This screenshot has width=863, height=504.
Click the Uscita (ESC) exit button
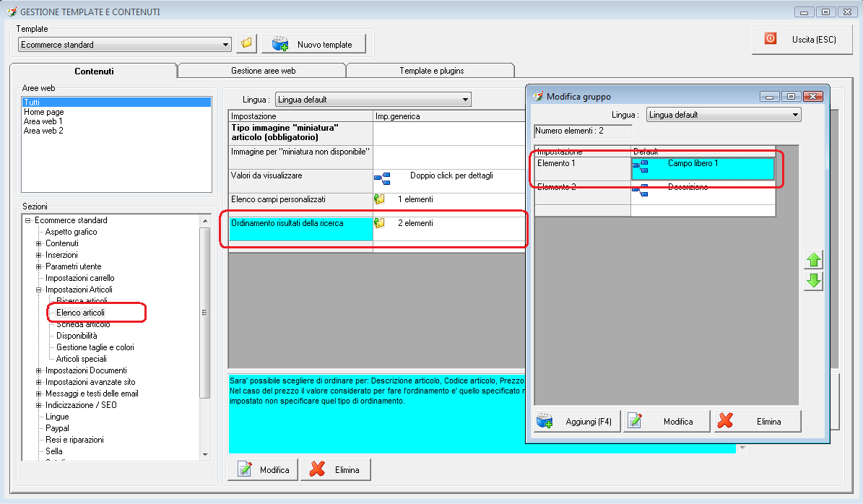point(802,40)
